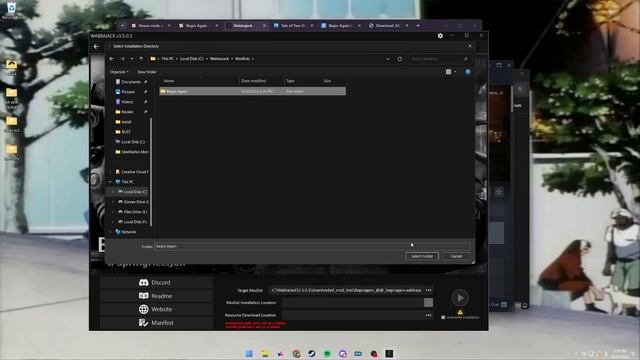Expand the Network tree node
The height and width of the screenshot is (360, 640).
tap(110, 232)
